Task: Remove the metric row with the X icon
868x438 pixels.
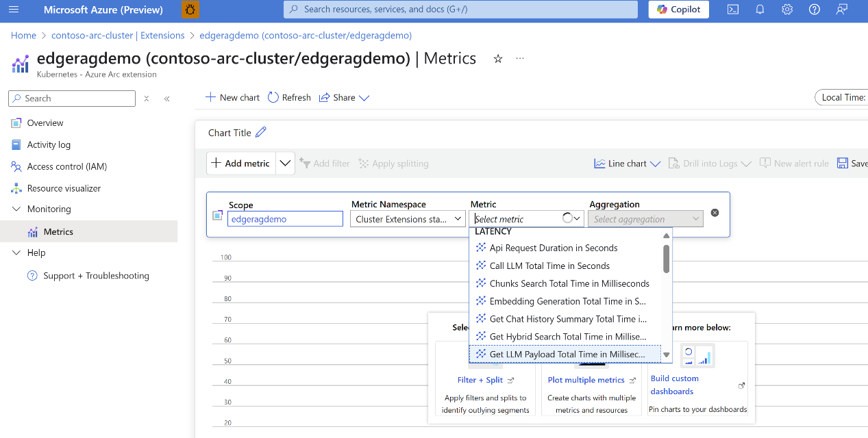Action: click(x=715, y=213)
